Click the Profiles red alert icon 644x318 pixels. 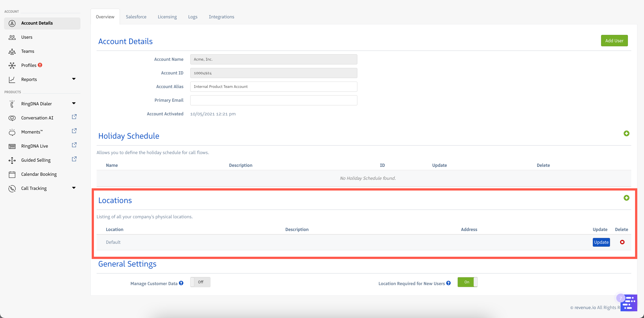(40, 65)
